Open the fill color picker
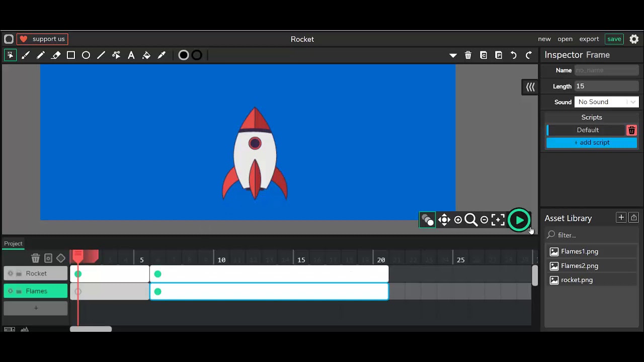 [x=184, y=55]
